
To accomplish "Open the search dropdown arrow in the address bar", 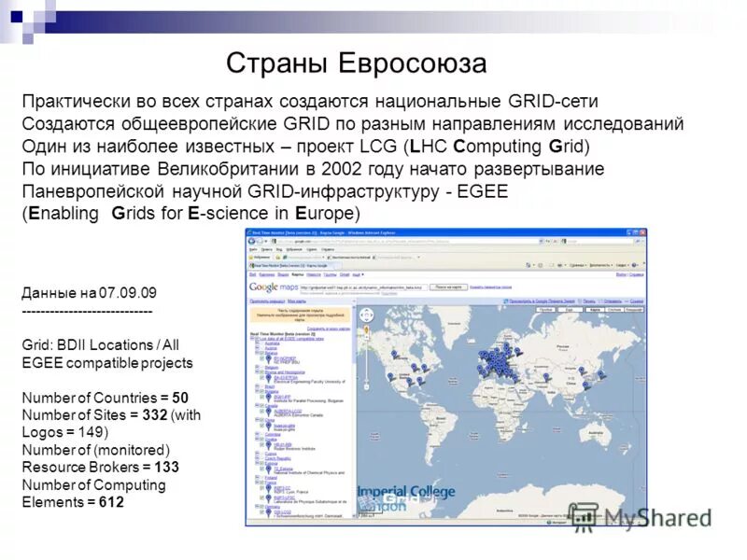I will (541, 241).
